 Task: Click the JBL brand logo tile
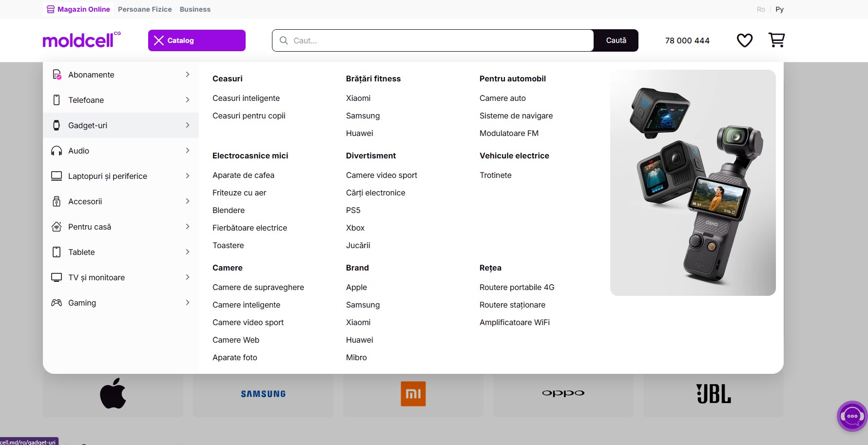tap(714, 393)
